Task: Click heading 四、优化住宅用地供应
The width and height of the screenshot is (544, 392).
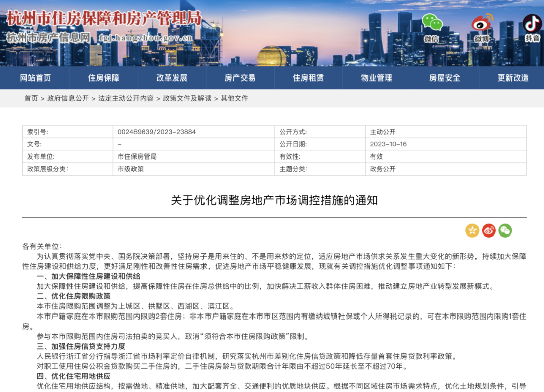Action: click(x=74, y=376)
